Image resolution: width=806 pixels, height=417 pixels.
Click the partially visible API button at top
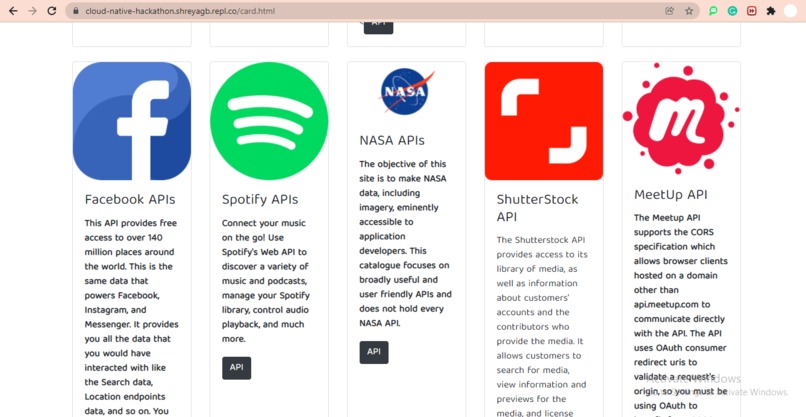[378, 27]
